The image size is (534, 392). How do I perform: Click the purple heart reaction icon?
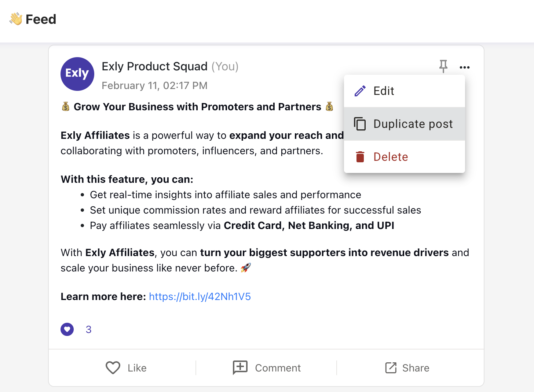(67, 329)
